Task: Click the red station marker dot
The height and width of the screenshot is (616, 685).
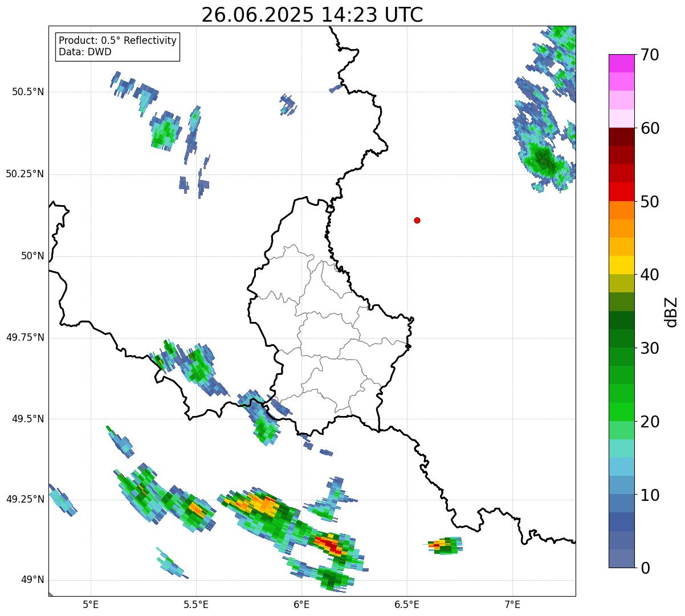Action: [x=417, y=220]
